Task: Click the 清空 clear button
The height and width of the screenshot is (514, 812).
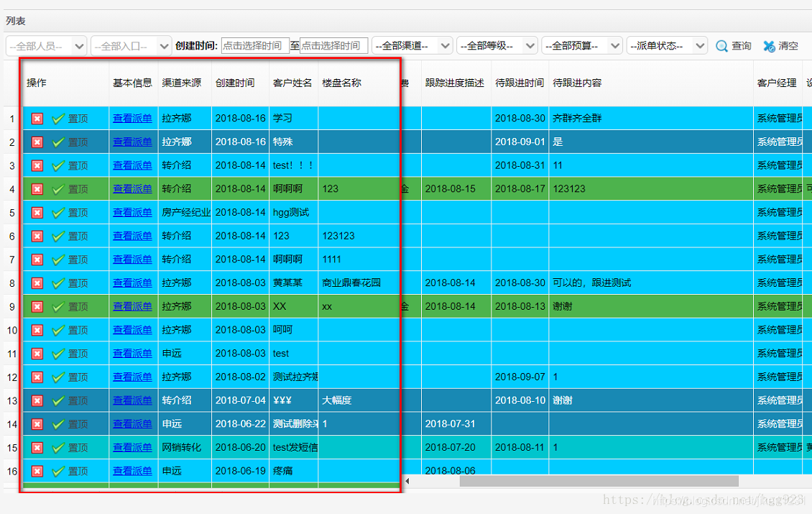Action: [781, 45]
